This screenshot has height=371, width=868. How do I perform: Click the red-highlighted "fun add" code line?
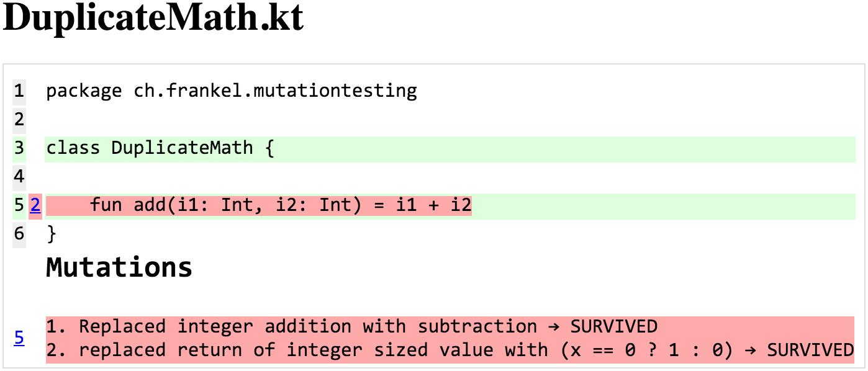pyautogui.click(x=258, y=205)
